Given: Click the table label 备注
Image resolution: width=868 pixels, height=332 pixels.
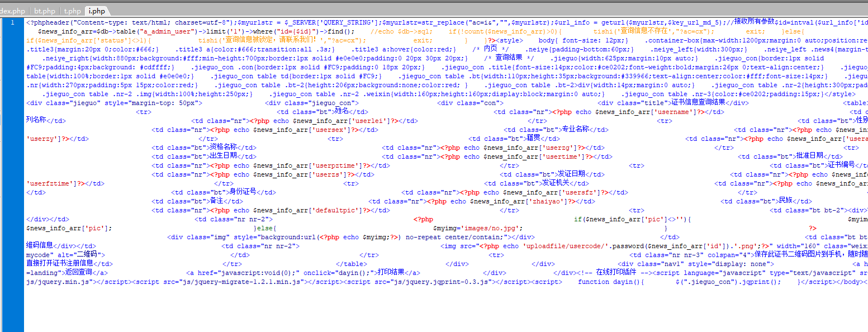Looking at the screenshot, I should pos(216,201).
